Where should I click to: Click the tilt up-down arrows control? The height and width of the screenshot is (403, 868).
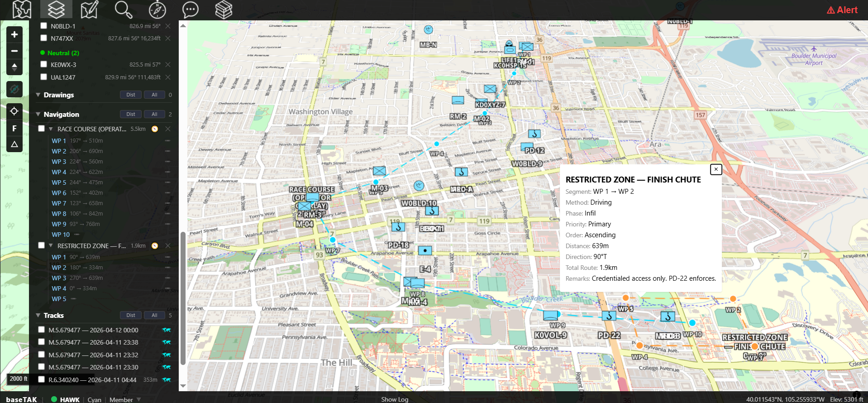[x=14, y=67]
